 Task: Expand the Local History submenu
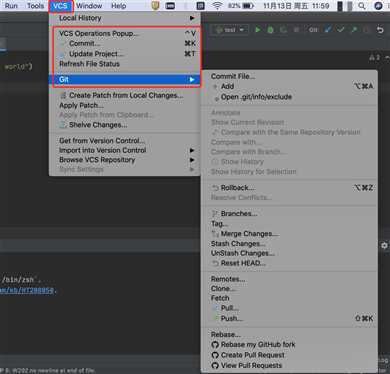point(125,18)
